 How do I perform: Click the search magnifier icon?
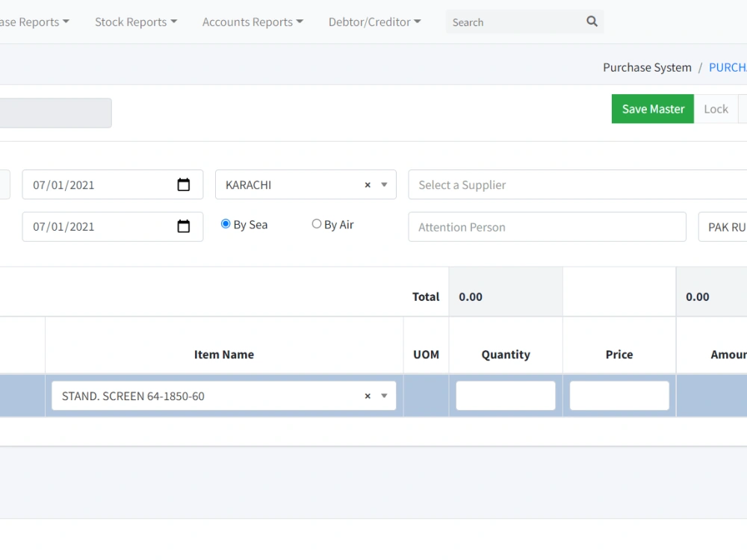click(x=591, y=22)
